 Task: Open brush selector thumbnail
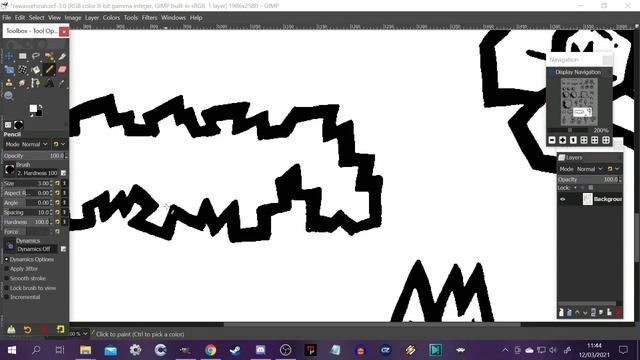click(x=9, y=169)
